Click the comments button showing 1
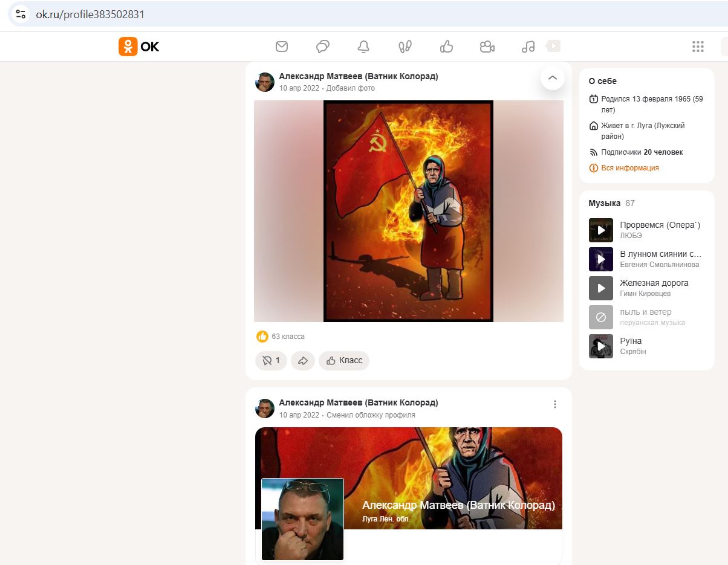728x565 pixels. pyautogui.click(x=271, y=361)
